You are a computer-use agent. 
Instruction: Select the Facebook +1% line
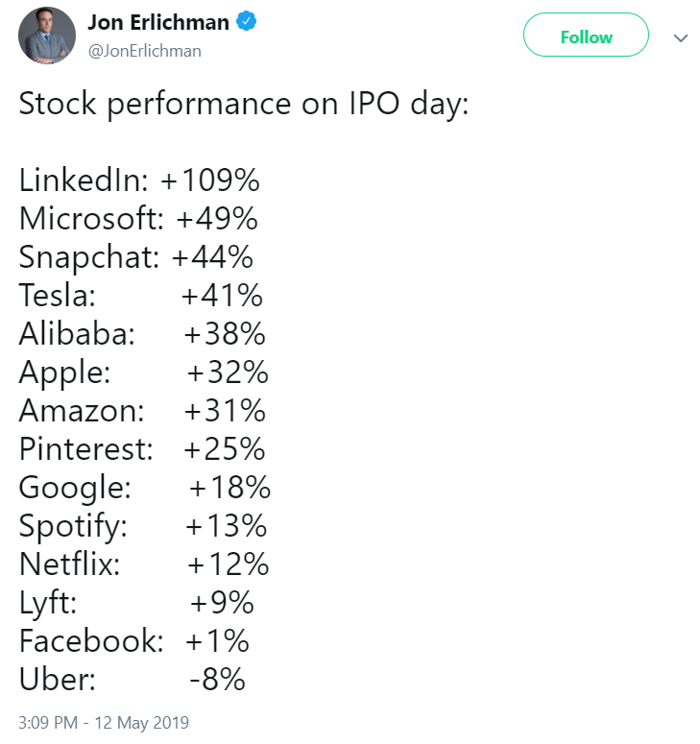pyautogui.click(x=134, y=640)
